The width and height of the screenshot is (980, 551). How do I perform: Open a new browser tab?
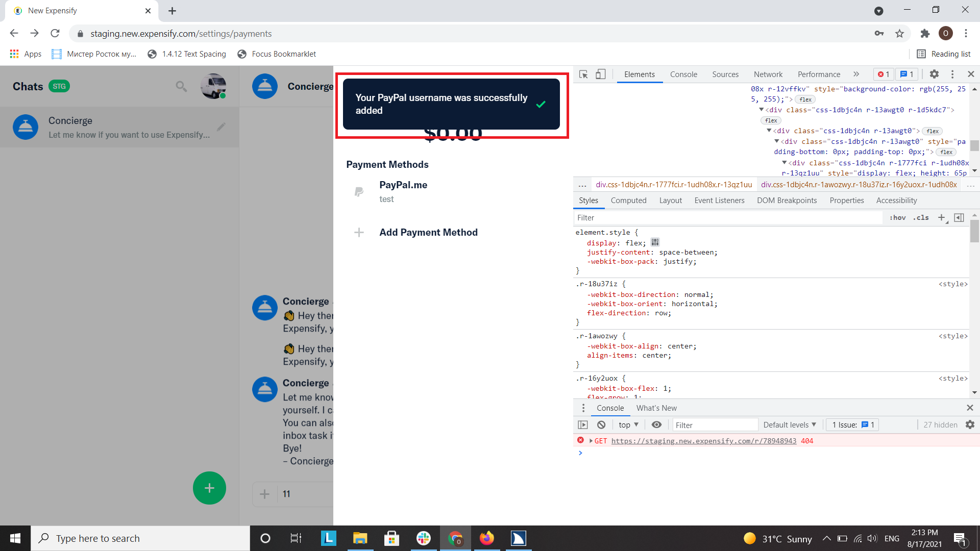(172, 11)
